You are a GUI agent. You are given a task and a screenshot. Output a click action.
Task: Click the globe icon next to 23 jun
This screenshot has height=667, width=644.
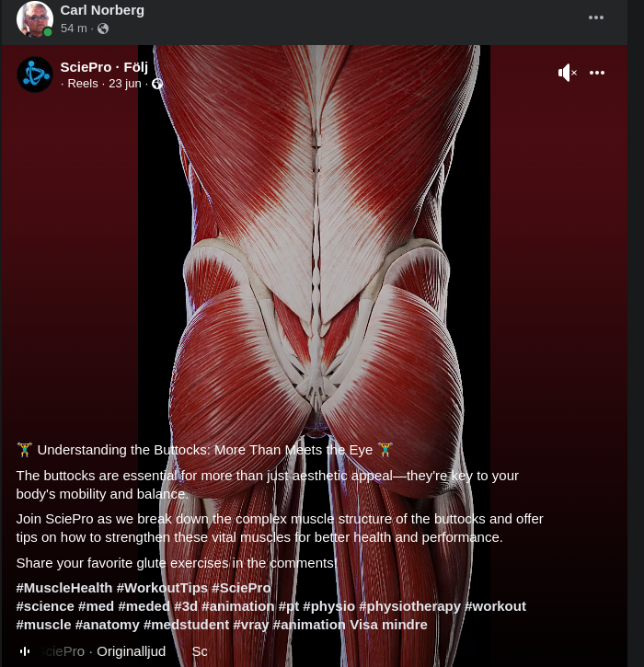(x=157, y=84)
